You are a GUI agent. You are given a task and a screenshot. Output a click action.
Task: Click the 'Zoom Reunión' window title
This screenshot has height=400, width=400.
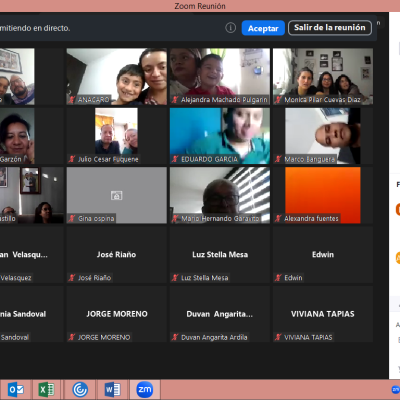coord(200,6)
